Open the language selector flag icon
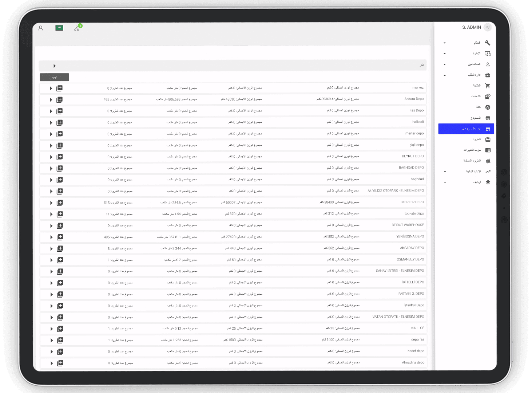 click(59, 28)
